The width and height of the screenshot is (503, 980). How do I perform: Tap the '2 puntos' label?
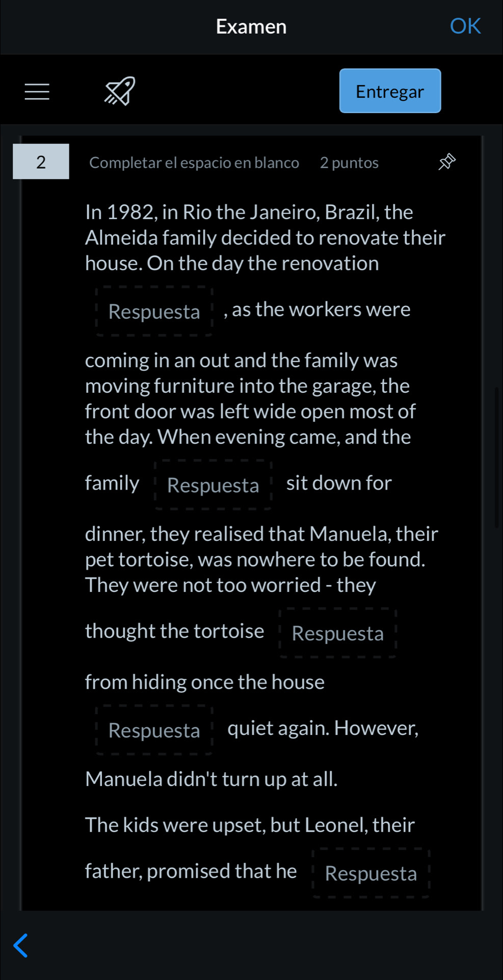(349, 162)
